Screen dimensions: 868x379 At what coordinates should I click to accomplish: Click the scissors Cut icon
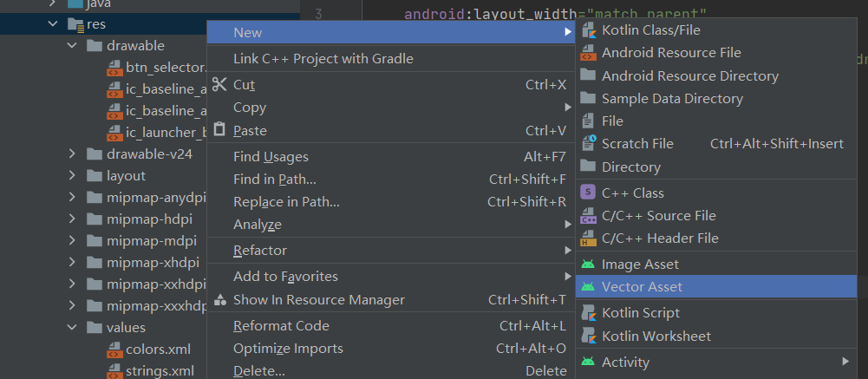tap(219, 85)
